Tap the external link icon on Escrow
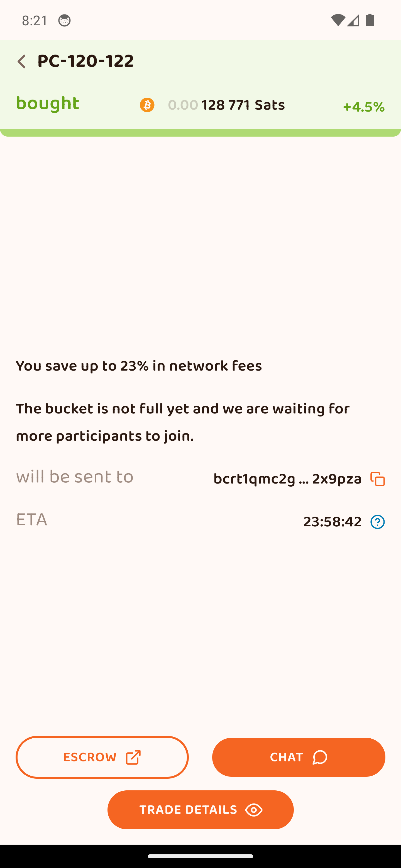Viewport: 401px width, 868px height. pyautogui.click(x=133, y=758)
